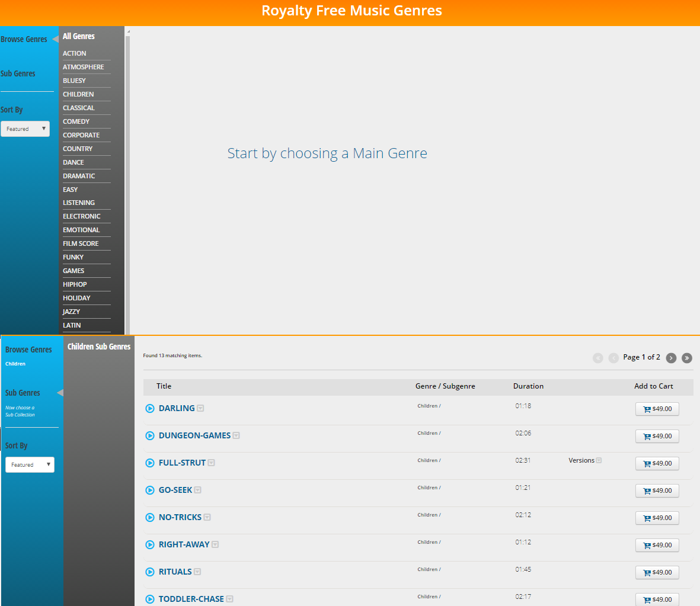
Task: Add RITUALS to cart for $49.00
Action: pos(657,572)
